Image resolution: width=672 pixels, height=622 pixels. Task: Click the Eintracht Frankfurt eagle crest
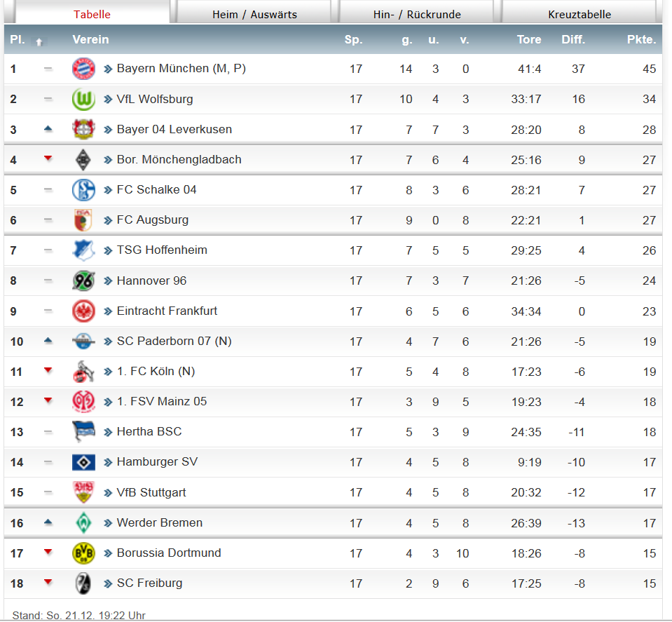(x=83, y=311)
